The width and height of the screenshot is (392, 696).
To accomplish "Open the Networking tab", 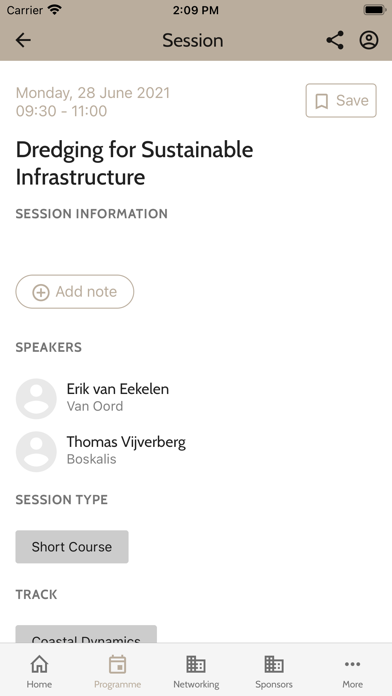I will 196,672.
